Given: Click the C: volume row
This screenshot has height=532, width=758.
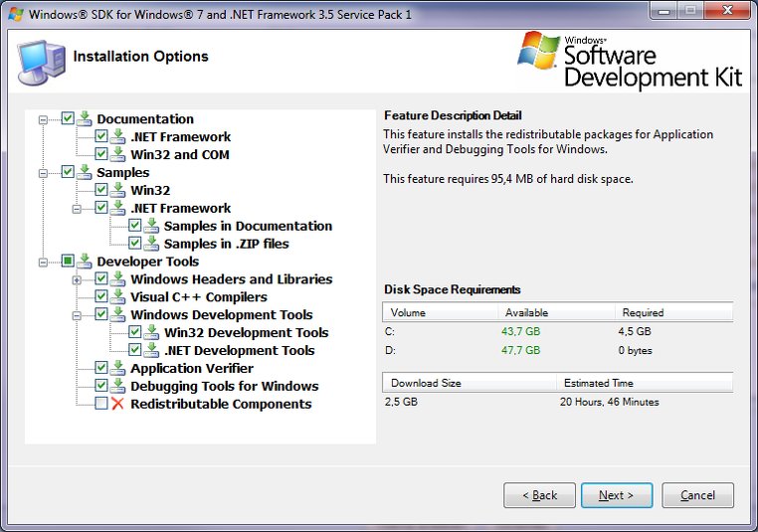Looking at the screenshot, I should [558, 331].
